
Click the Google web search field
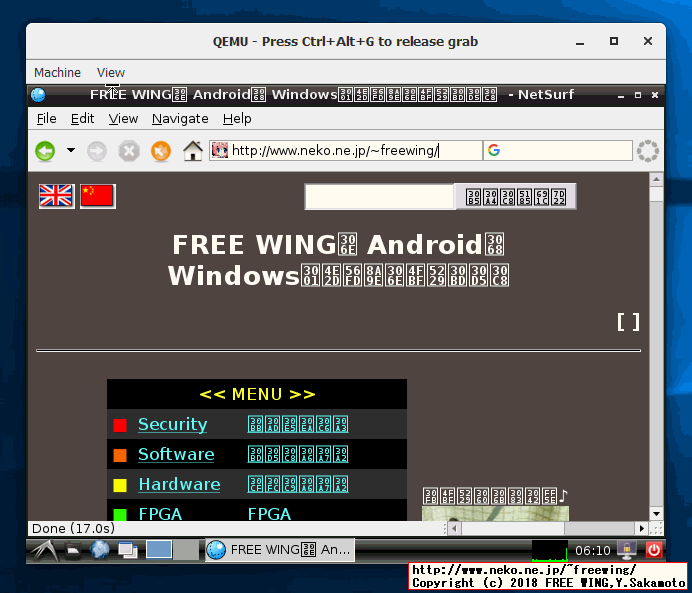558,151
